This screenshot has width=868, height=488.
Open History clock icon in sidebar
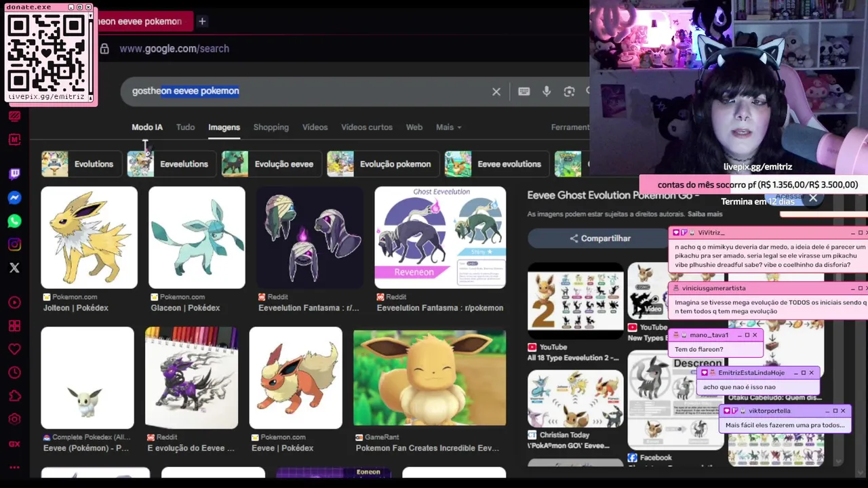pyautogui.click(x=14, y=373)
